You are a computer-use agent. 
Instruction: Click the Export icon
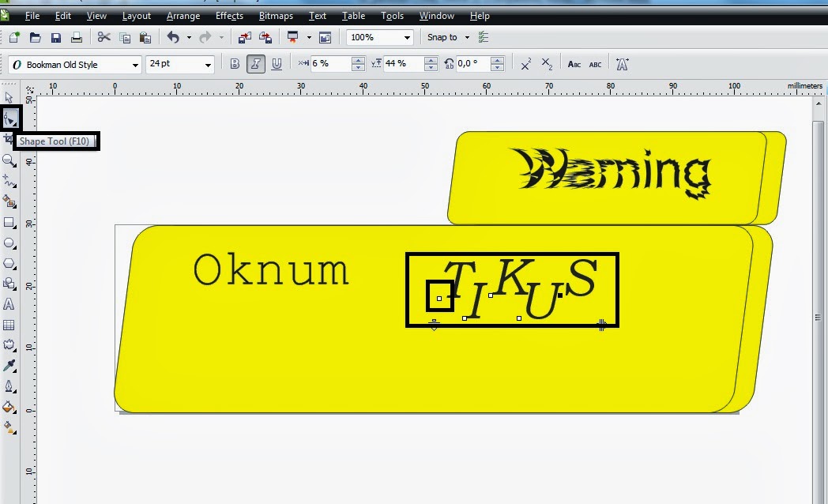point(265,37)
